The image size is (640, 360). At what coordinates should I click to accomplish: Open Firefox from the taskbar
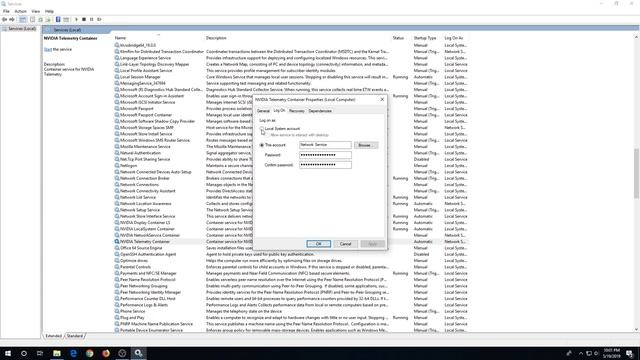point(106,353)
